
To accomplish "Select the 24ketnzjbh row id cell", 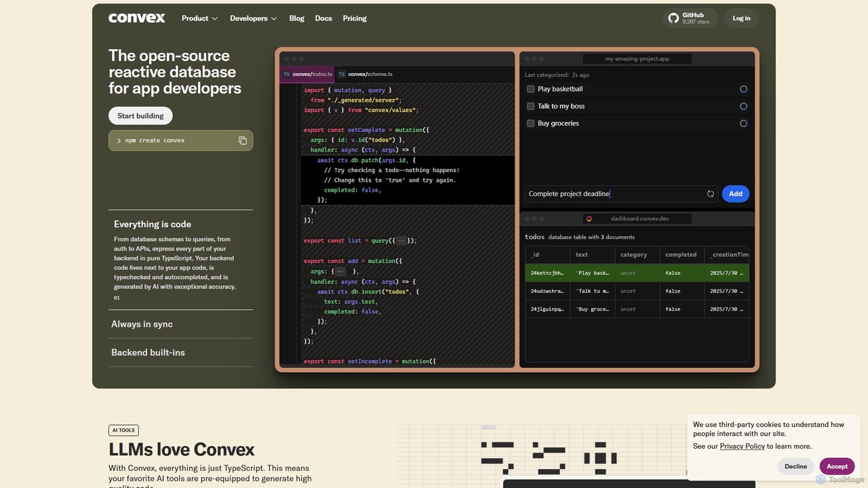I will tap(548, 273).
